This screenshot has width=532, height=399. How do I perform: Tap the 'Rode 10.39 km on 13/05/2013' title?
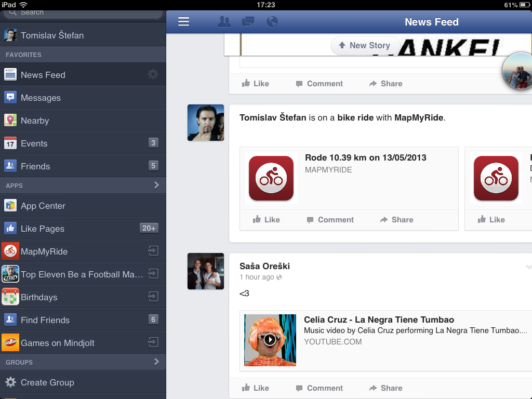[x=365, y=157]
